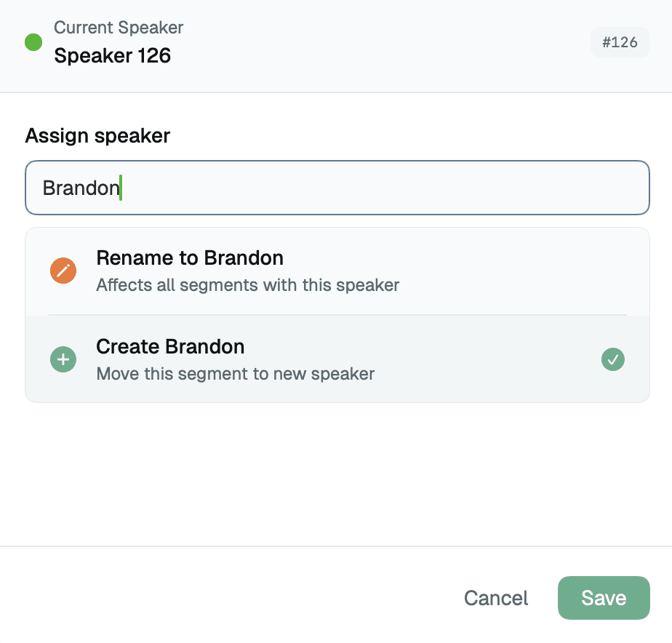Click the pencil icon beside Rename to Brandon

63,270
